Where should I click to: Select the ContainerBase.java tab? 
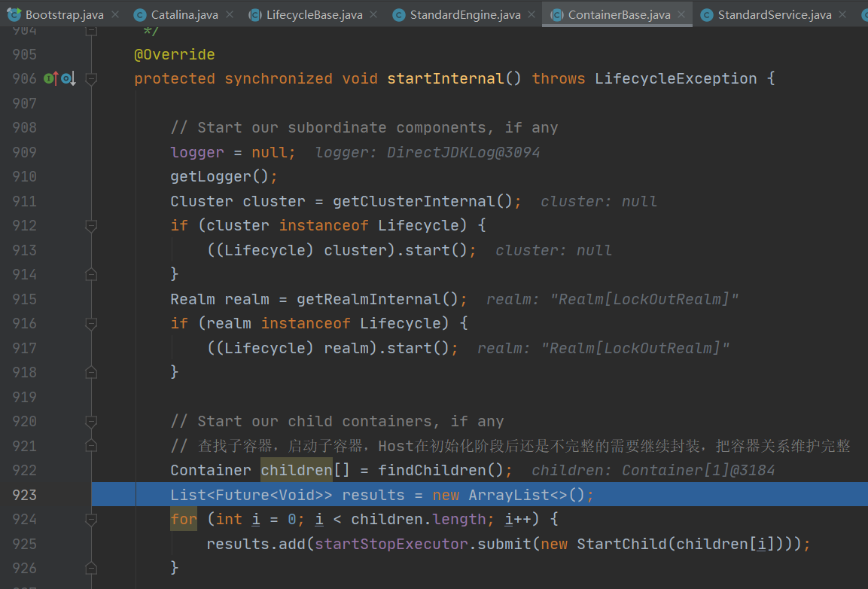[x=619, y=15]
